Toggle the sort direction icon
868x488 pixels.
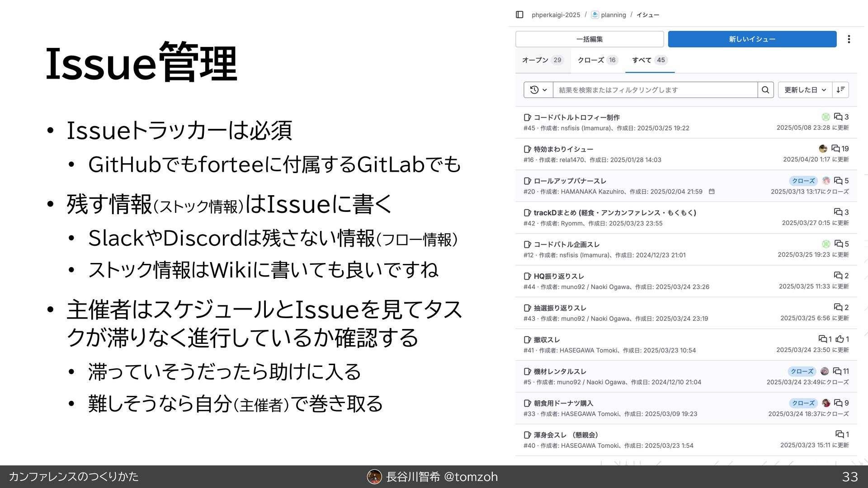(840, 90)
